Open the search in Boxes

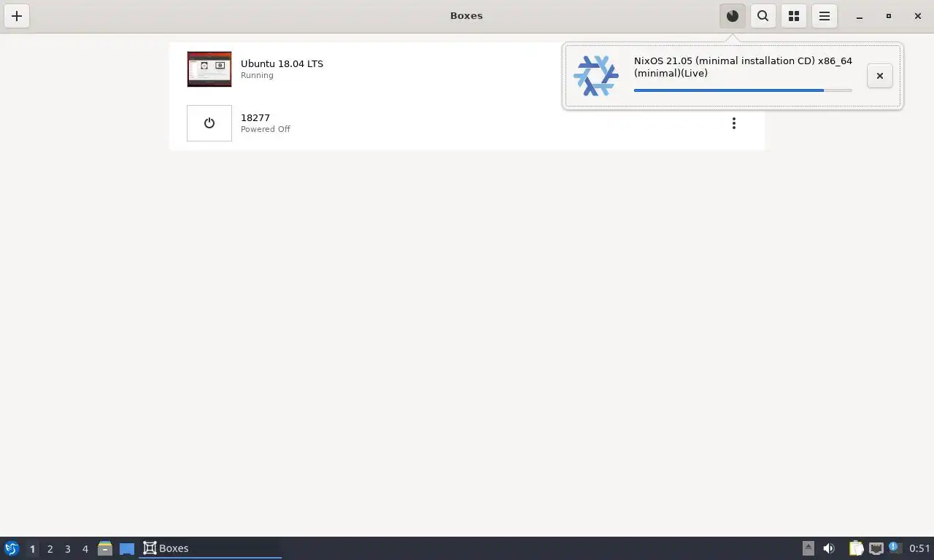[763, 16]
